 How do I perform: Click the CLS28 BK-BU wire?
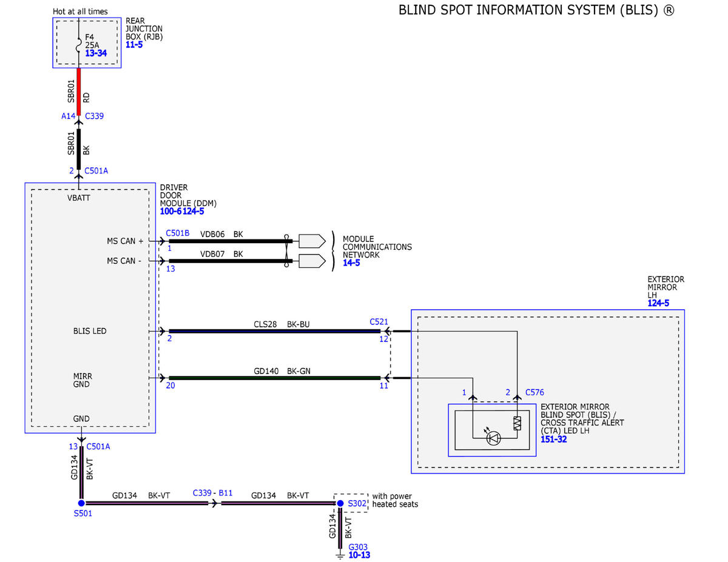tap(275, 331)
